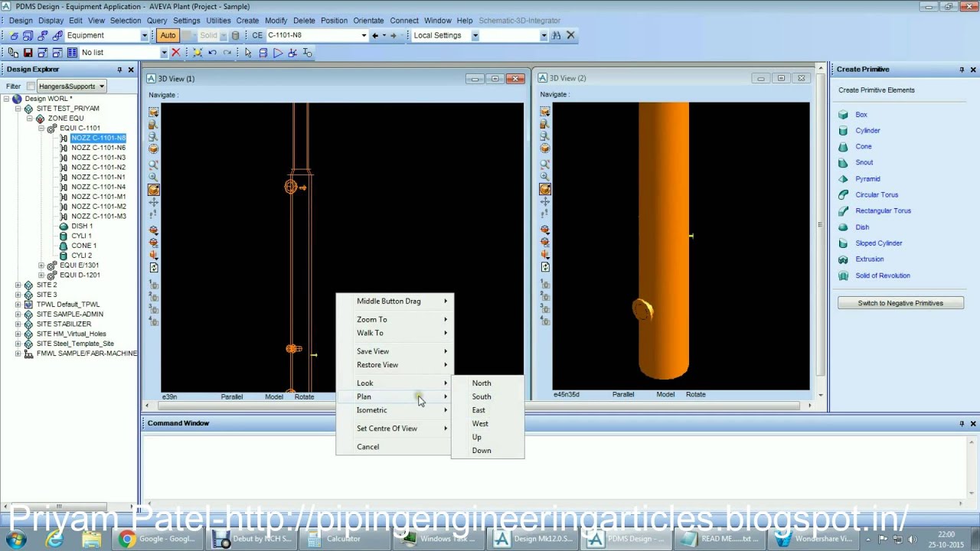Create a Snout primitive
This screenshot has width=980, height=551.
(864, 163)
